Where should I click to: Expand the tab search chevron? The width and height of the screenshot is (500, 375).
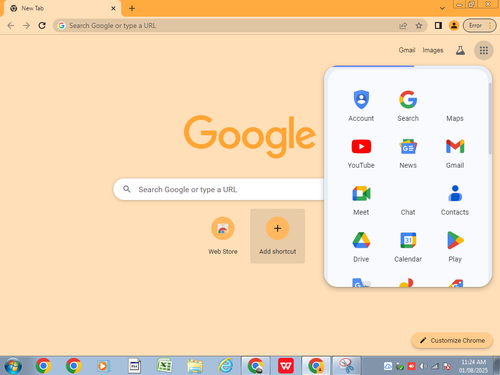point(442,8)
